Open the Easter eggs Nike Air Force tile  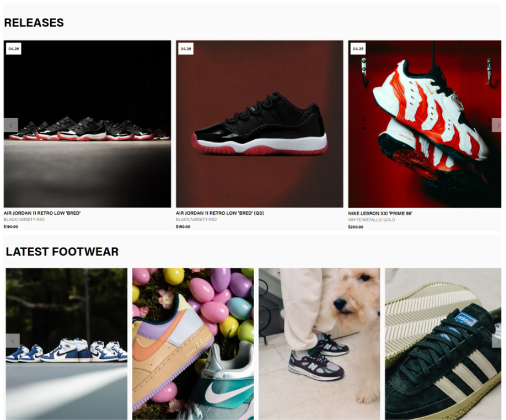pos(193,344)
